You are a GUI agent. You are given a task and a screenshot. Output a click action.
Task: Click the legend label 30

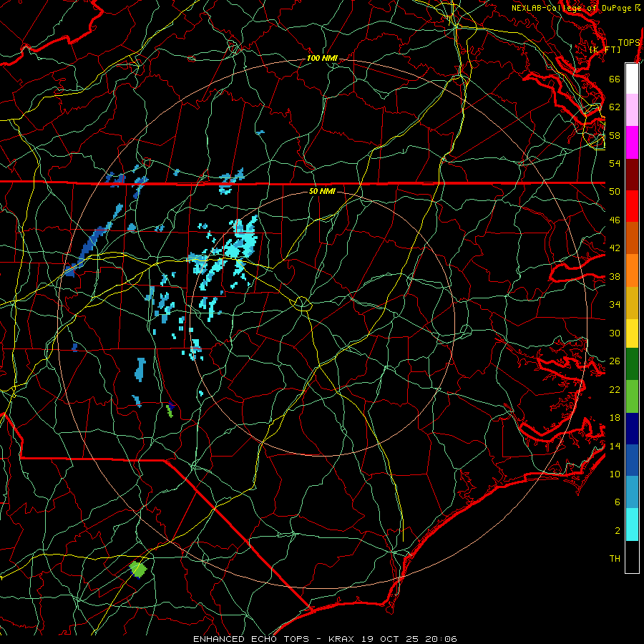pyautogui.click(x=615, y=333)
